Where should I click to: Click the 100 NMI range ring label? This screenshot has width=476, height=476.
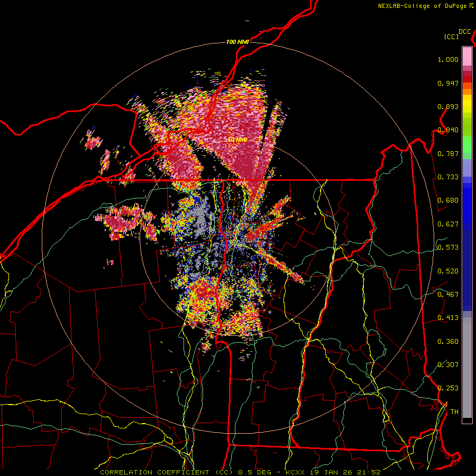point(237,42)
